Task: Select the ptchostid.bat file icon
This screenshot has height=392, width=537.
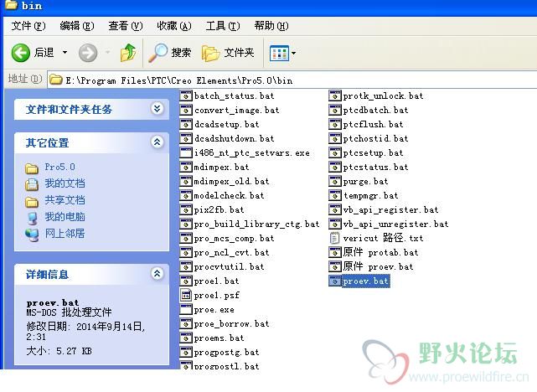Action: coord(334,138)
